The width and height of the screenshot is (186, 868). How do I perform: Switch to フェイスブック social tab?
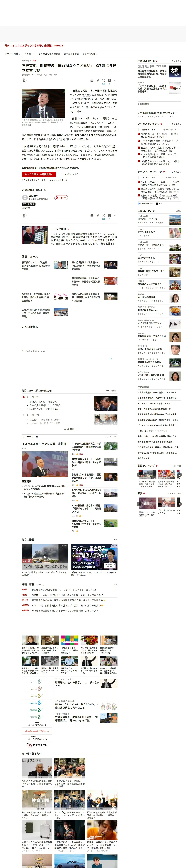pyautogui.click(x=148, y=177)
